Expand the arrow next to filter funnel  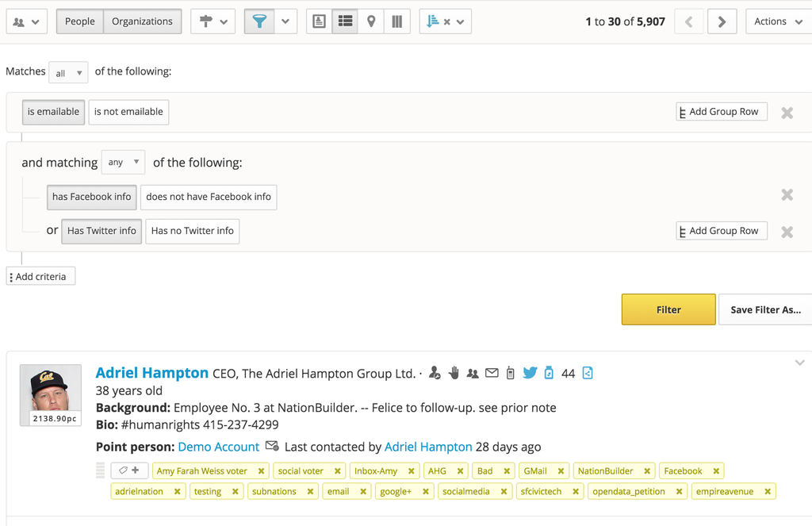point(285,21)
